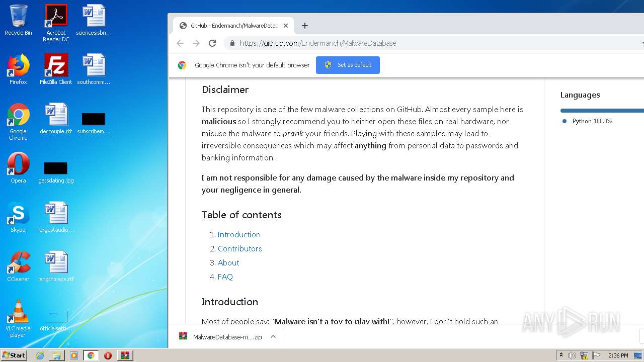The width and height of the screenshot is (644, 362).
Task: Click the browser back arrow
Action: (180, 43)
